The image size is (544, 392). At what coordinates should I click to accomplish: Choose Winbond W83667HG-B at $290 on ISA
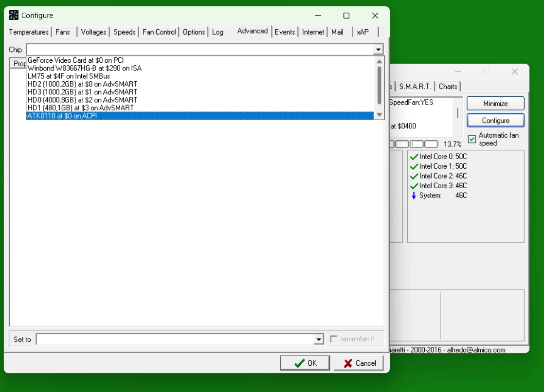[x=200, y=69]
